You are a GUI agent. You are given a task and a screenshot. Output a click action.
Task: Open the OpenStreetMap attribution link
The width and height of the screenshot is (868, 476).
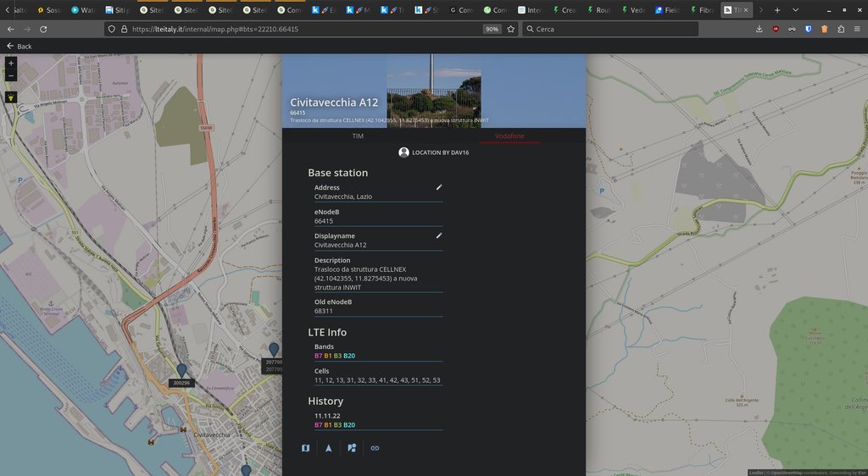(787, 472)
